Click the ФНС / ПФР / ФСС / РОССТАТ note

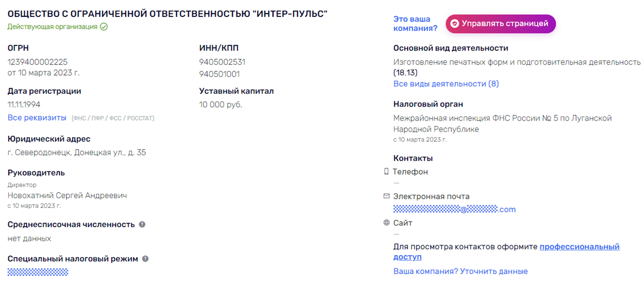113,118
